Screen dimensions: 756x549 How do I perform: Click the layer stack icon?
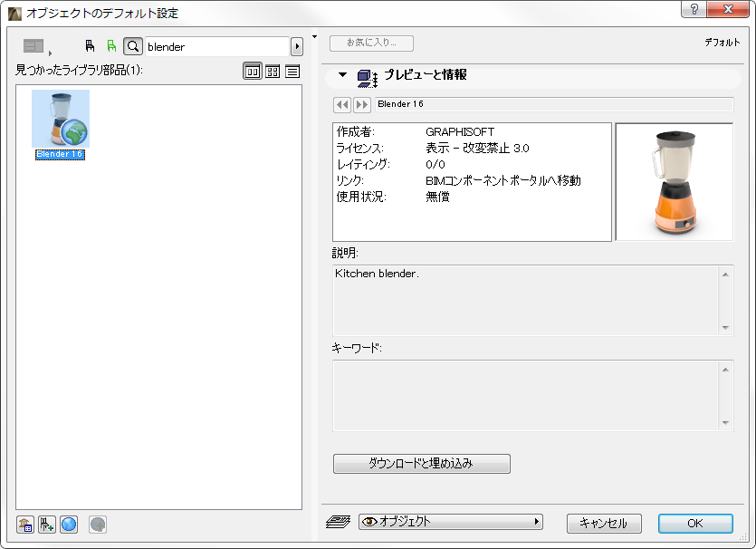click(x=338, y=522)
